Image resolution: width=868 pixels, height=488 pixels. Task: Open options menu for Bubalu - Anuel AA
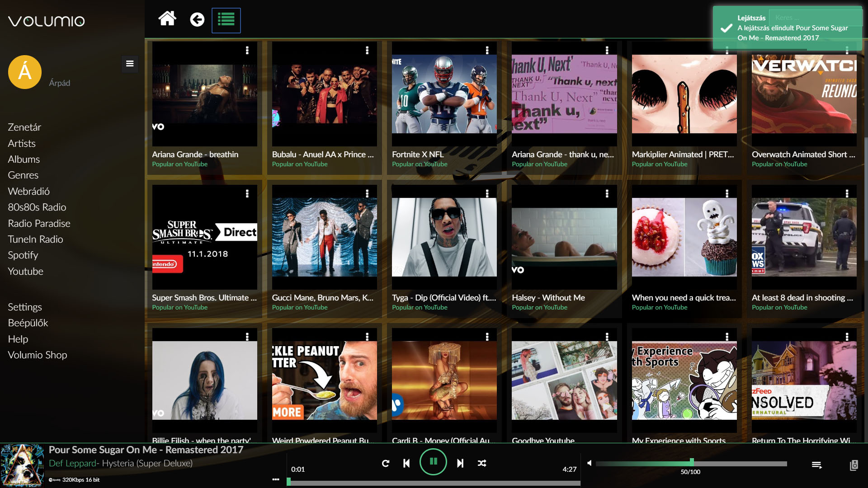point(367,50)
